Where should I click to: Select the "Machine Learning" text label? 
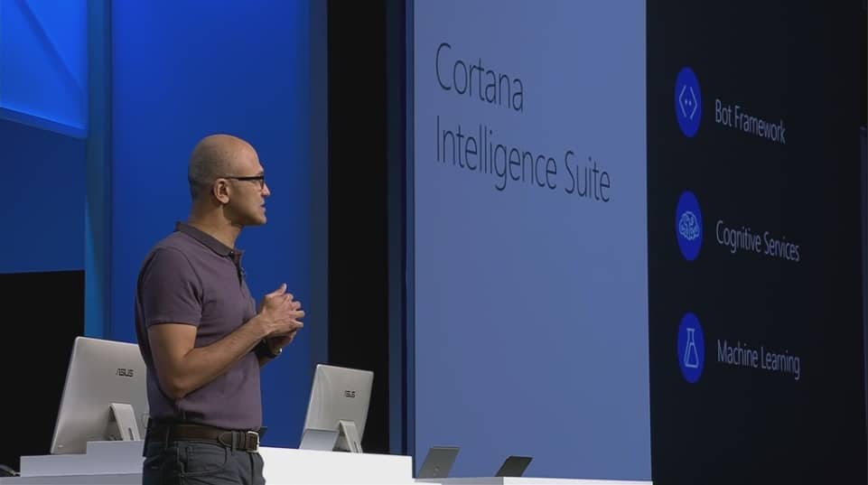point(757,359)
